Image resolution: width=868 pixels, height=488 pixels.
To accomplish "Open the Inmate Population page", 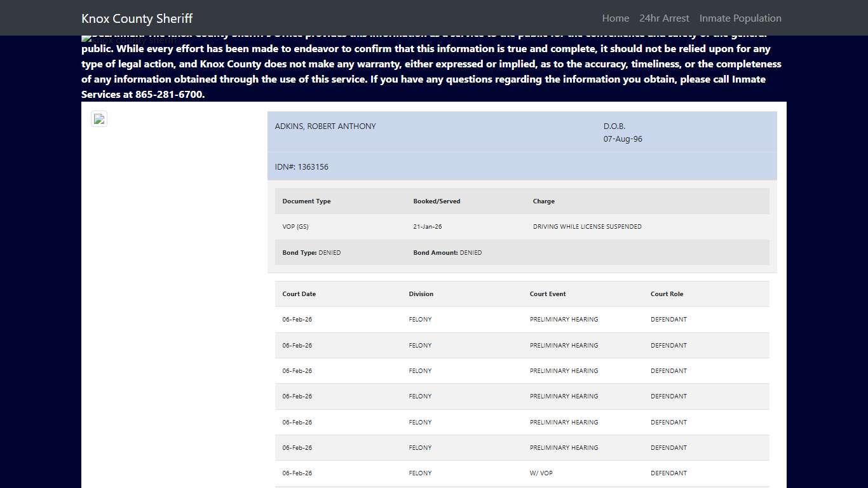I will pos(740,18).
